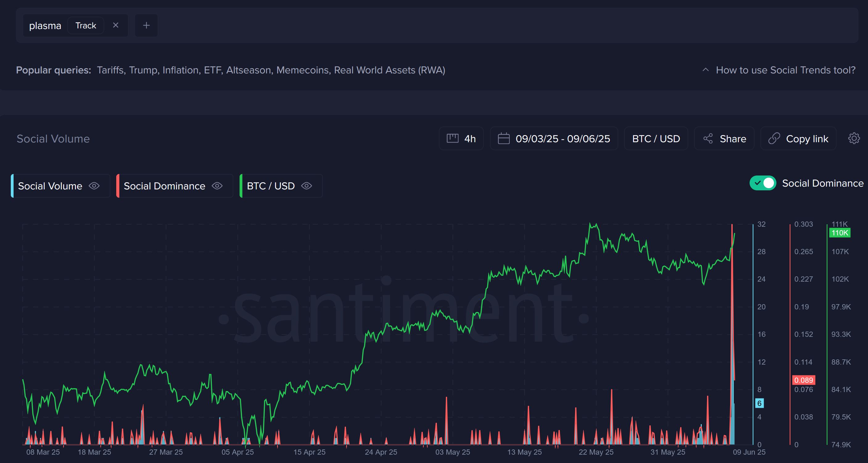Click the 4h interval ruler icon
The width and height of the screenshot is (868, 463).
pos(452,138)
